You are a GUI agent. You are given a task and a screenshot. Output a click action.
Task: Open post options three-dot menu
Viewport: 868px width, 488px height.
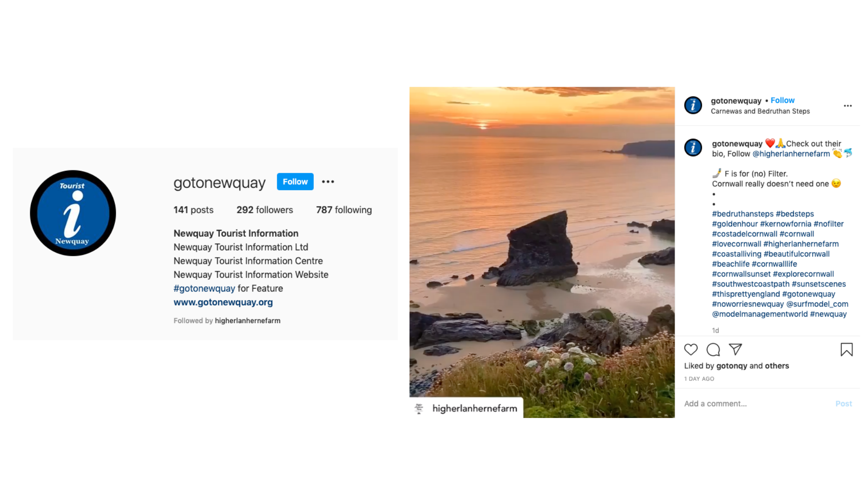pos(848,106)
